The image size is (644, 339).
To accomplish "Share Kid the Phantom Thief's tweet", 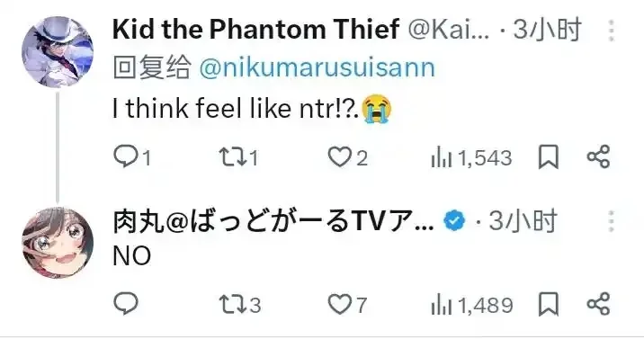I will pyautogui.click(x=598, y=156).
